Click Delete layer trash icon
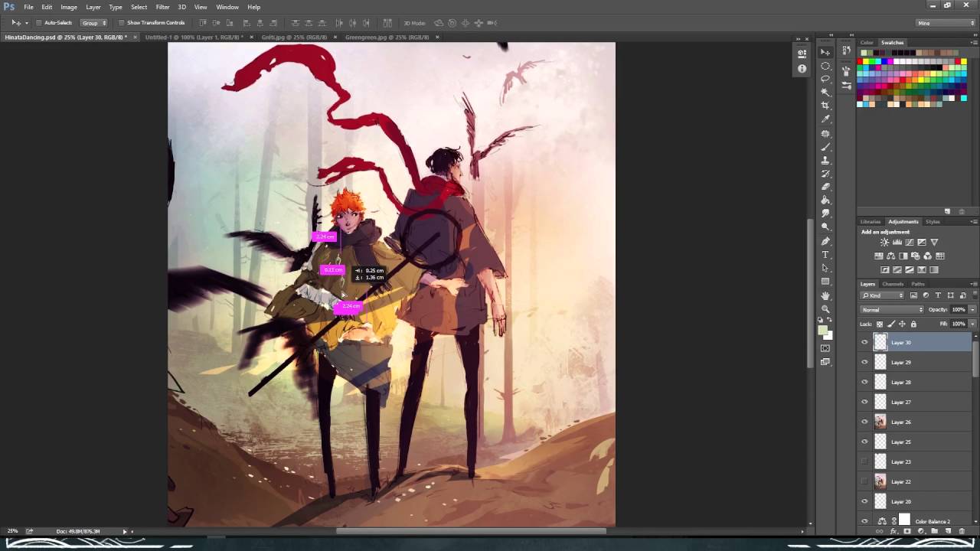 [962, 531]
